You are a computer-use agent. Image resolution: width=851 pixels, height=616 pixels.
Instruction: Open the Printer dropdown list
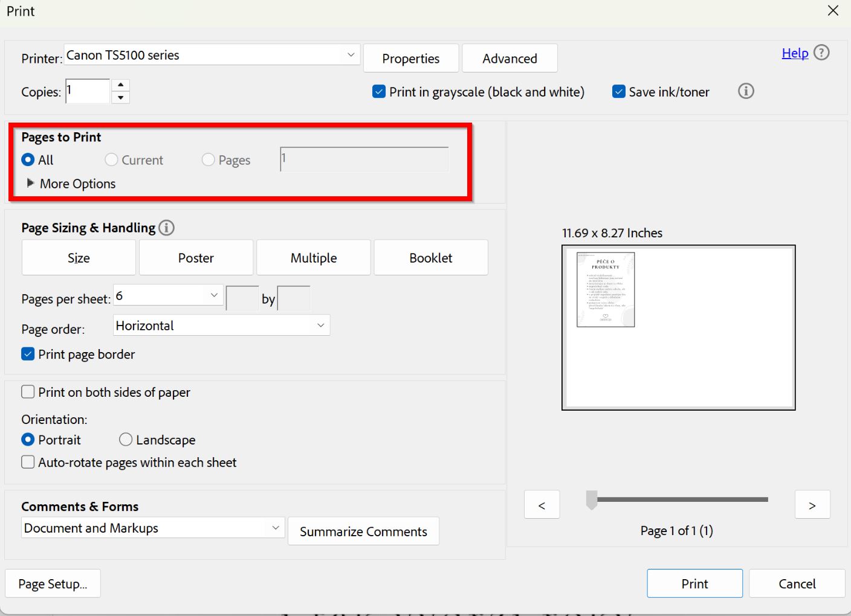coord(212,55)
